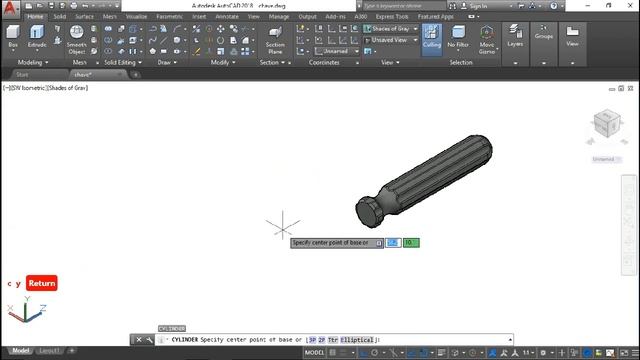
Task: Click the command line customize wrench icon
Action: (149, 340)
